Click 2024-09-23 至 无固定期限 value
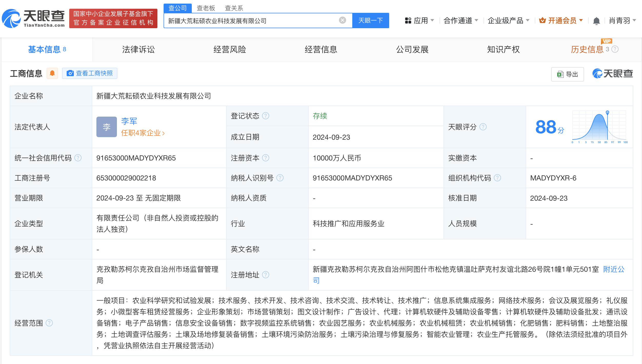Viewport: 642px width, 364px height. click(138, 198)
